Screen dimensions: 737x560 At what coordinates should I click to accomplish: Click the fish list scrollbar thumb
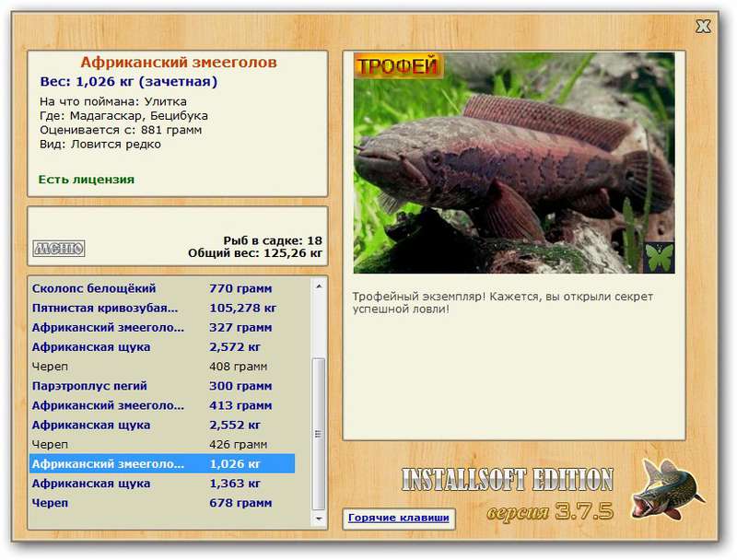pos(319,433)
